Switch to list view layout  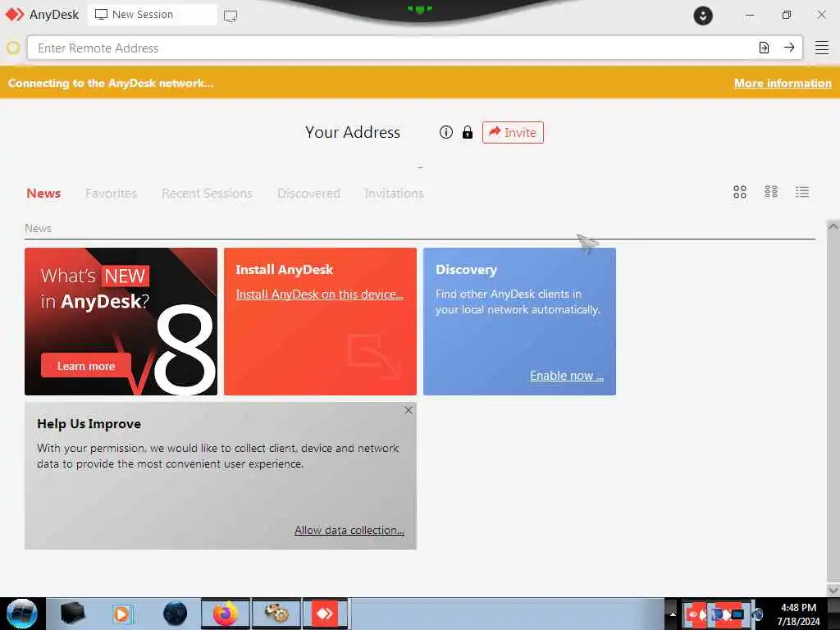[x=802, y=192]
